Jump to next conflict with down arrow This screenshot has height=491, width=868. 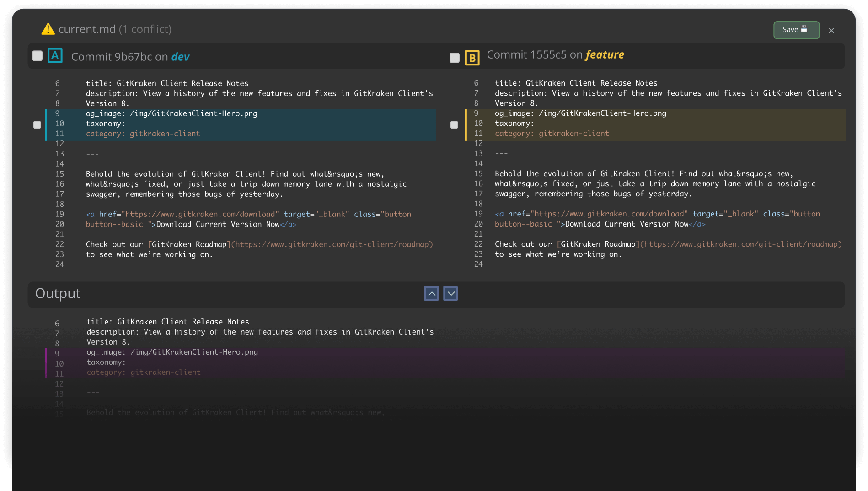450,293
